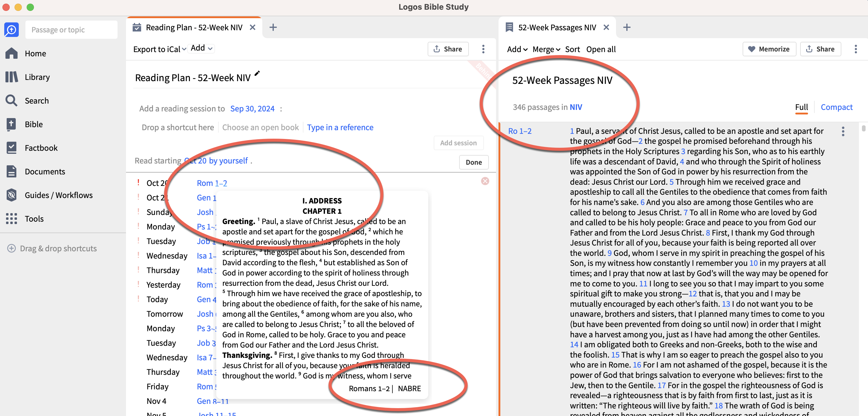The height and width of the screenshot is (416, 868).
Task: Click the exclamation marker beside Today
Action: 138,299
